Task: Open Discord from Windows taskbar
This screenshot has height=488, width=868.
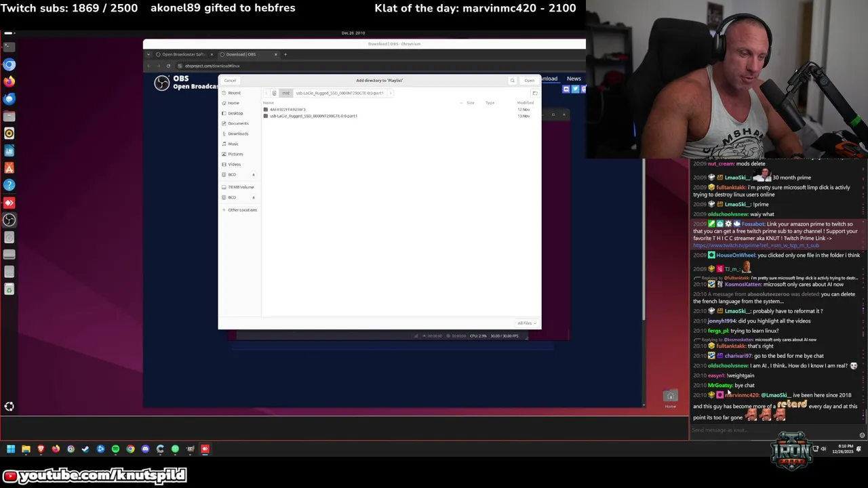Action: tap(145, 449)
